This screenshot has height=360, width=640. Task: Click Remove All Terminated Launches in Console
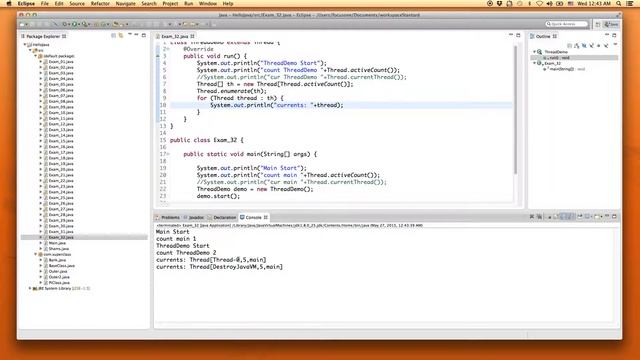(x=539, y=217)
